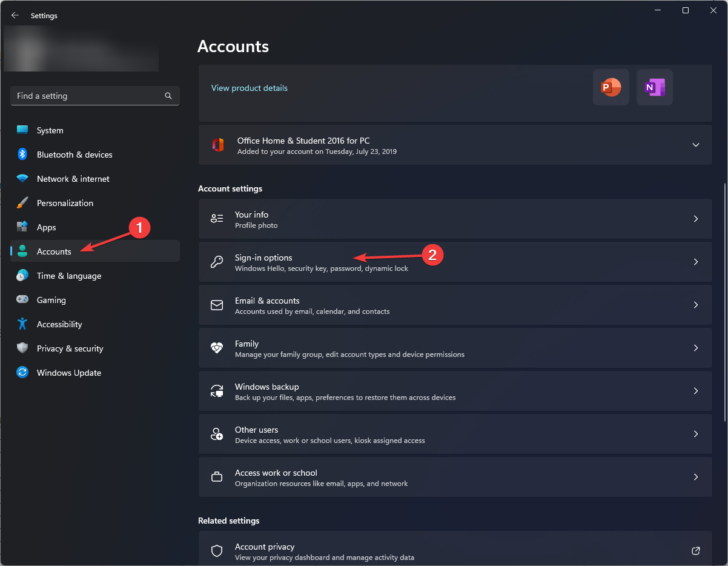Click the View product details link
728x566 pixels.
pos(250,88)
